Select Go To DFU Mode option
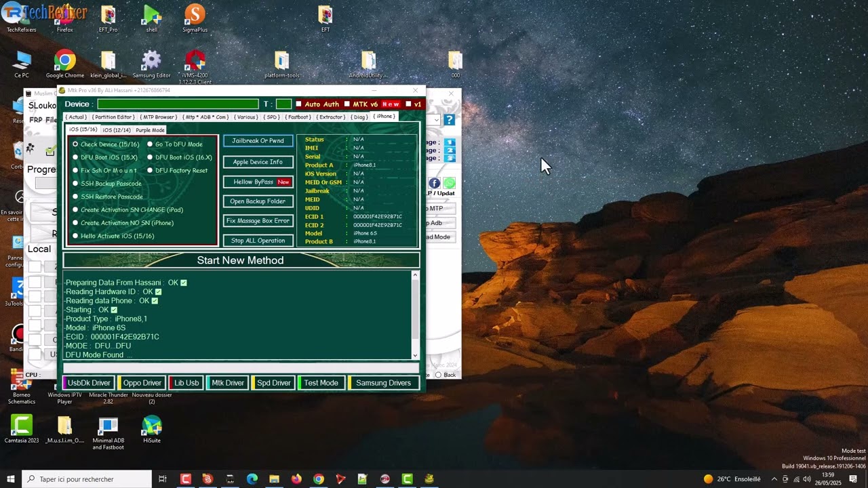 [150, 144]
